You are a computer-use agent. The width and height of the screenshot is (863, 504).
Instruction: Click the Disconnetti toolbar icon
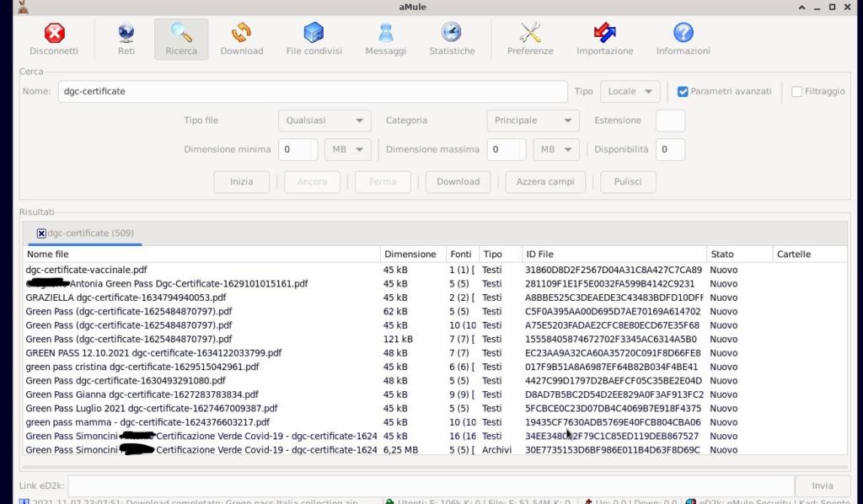point(54,39)
